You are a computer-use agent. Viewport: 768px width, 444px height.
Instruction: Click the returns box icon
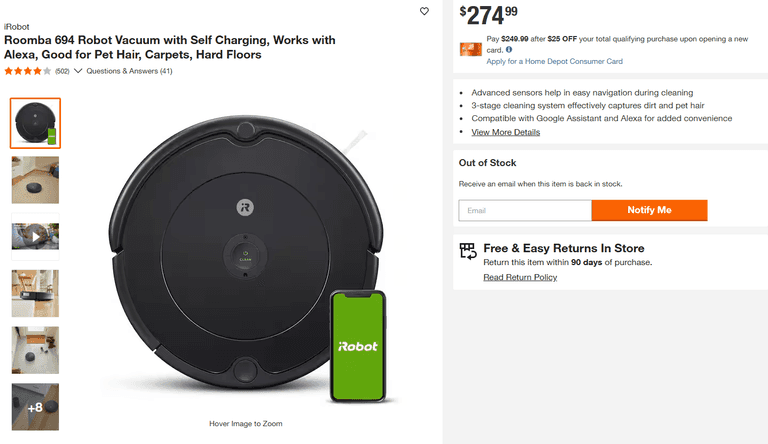(467, 250)
